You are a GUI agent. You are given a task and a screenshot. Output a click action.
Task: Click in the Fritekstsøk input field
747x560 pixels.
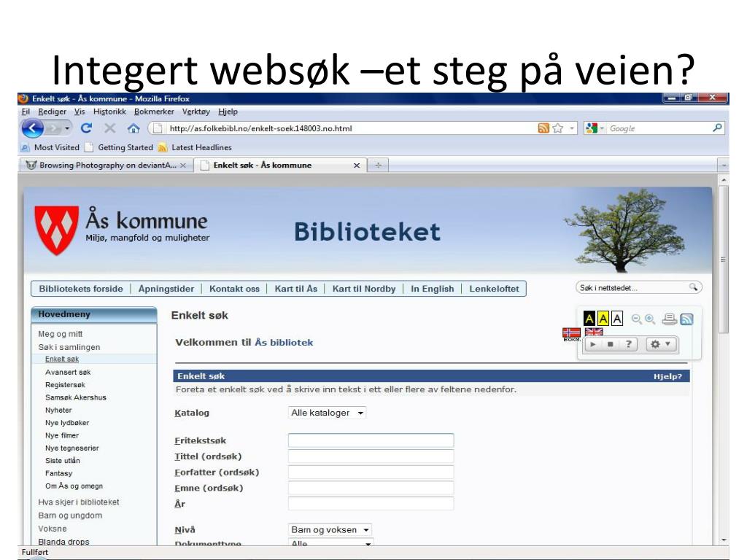[371, 440]
